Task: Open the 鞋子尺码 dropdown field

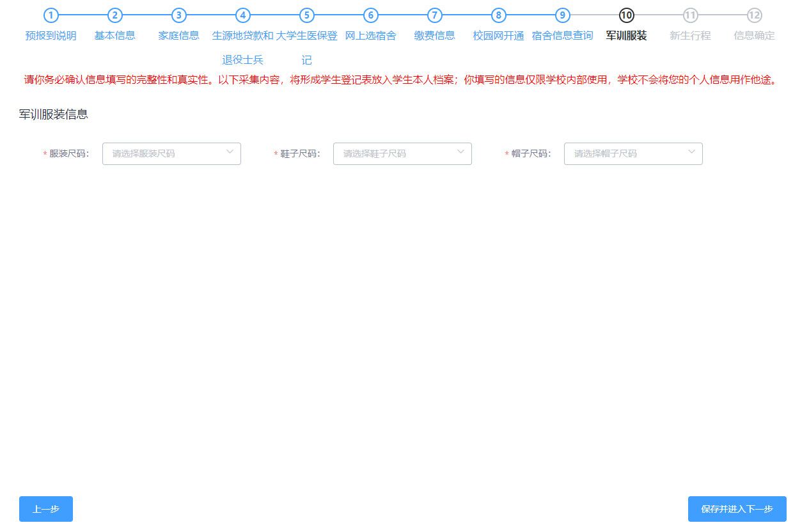Action: [x=402, y=153]
